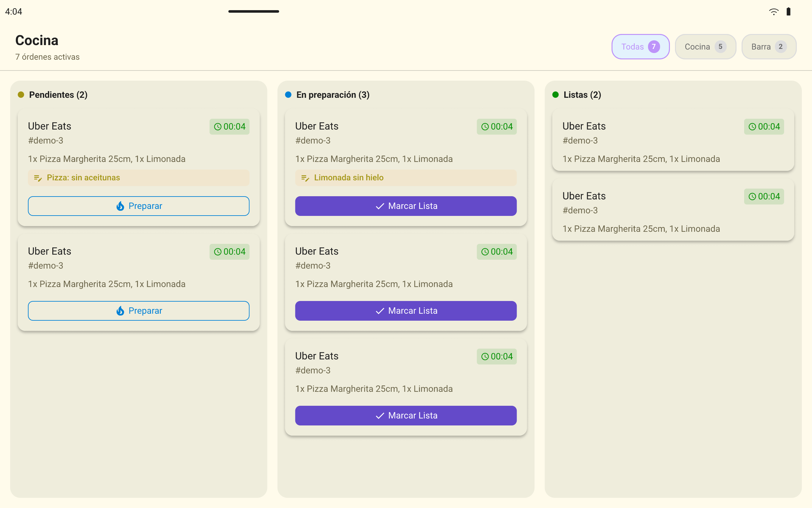Select the Todas filter tab
The image size is (812, 508).
click(640, 47)
